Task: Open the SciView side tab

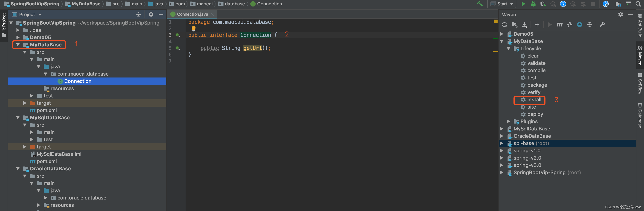Action: (640, 84)
